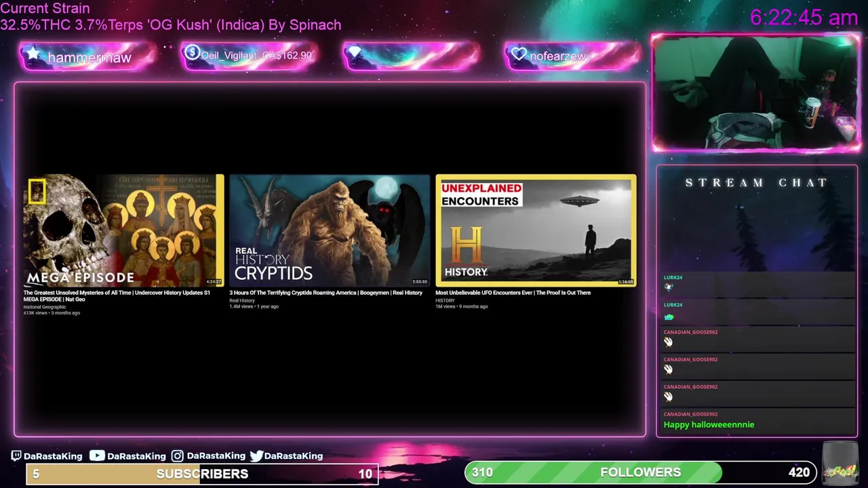Click the 6:22:45 am clock
868x488 pixels.
point(804,18)
